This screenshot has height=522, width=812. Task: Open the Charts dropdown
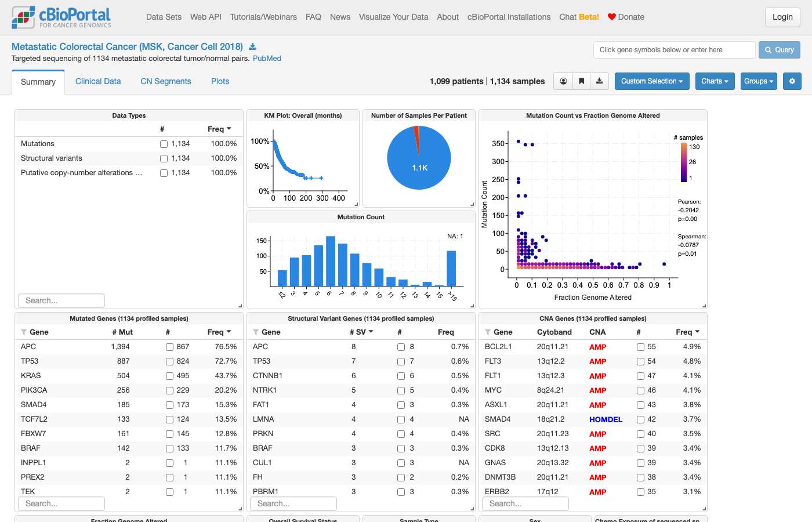[715, 81]
